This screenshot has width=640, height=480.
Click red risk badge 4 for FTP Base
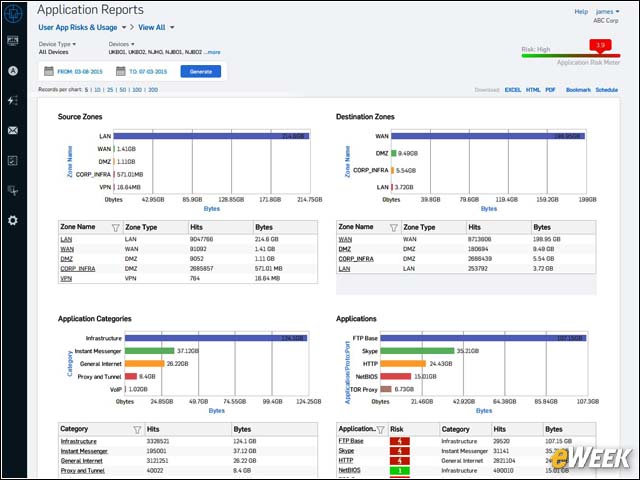pyautogui.click(x=400, y=441)
